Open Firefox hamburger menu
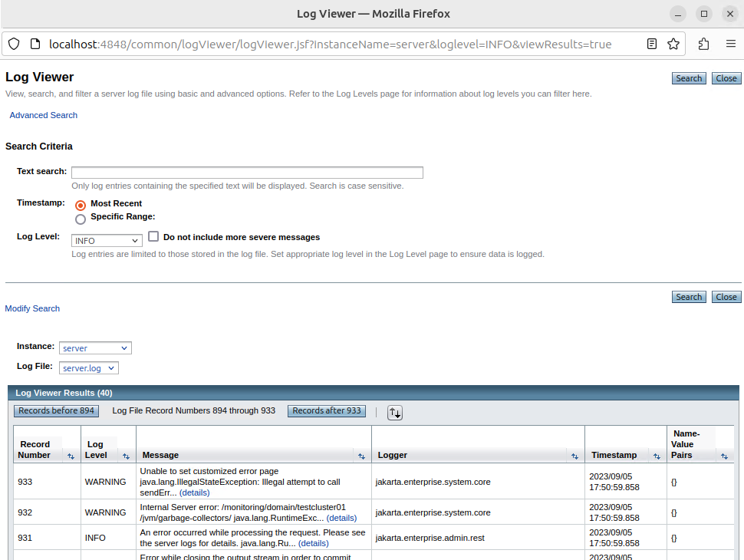 731,44
